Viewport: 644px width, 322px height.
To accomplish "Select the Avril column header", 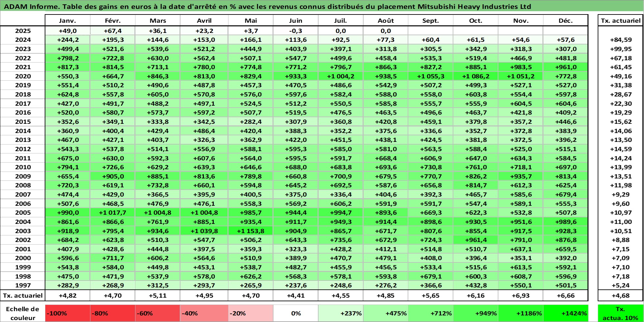I will 204,20.
